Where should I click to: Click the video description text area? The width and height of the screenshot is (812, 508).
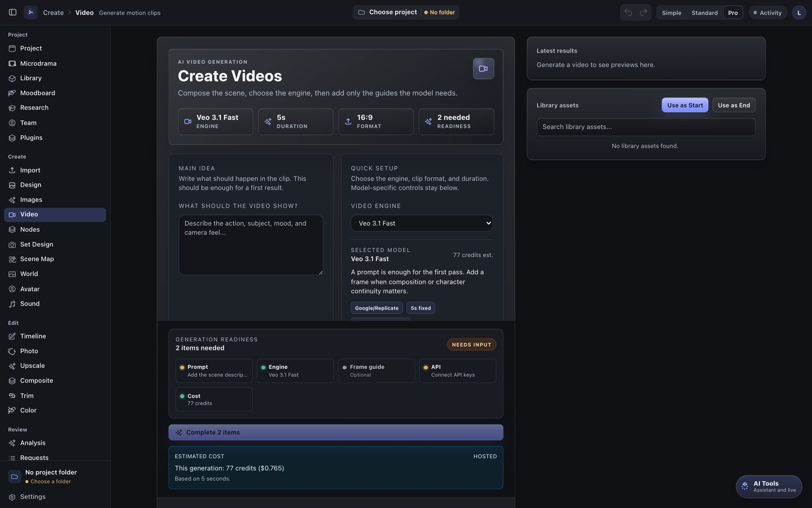[x=251, y=245]
